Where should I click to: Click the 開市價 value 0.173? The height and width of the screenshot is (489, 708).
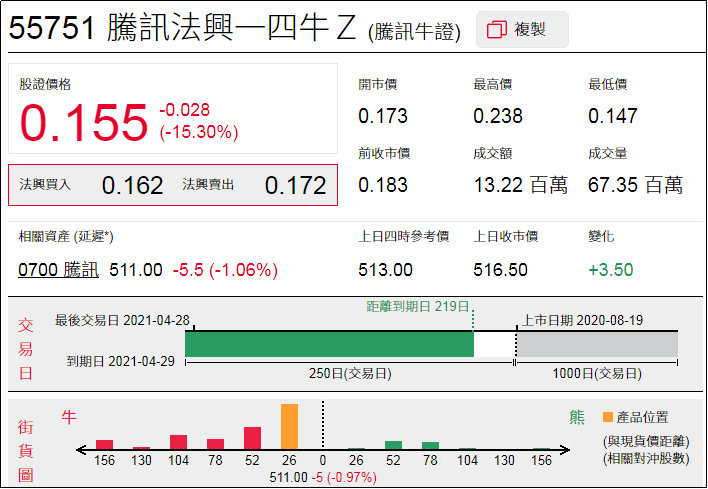click(383, 116)
